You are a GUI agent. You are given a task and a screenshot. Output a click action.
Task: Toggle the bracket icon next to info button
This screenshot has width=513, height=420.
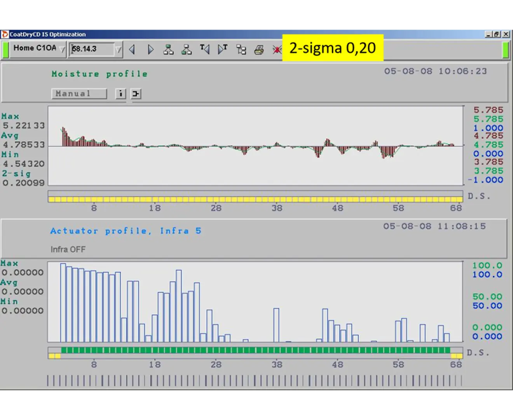click(x=136, y=94)
